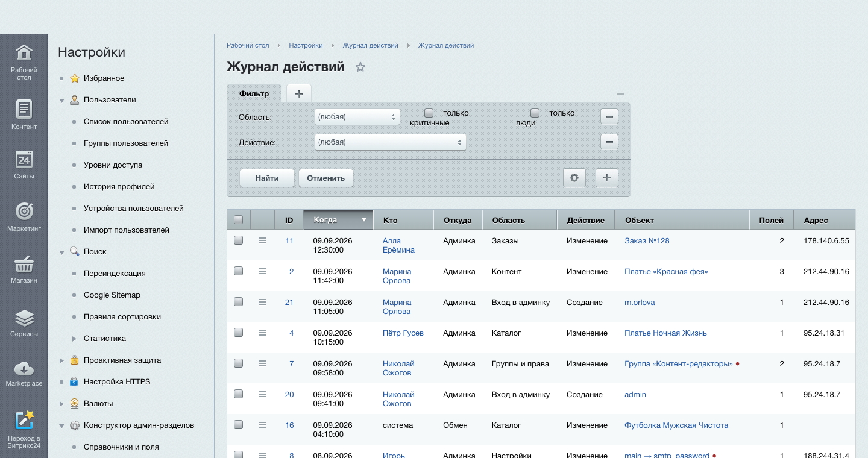Collapse the filter panel with minimize dash

point(621,93)
